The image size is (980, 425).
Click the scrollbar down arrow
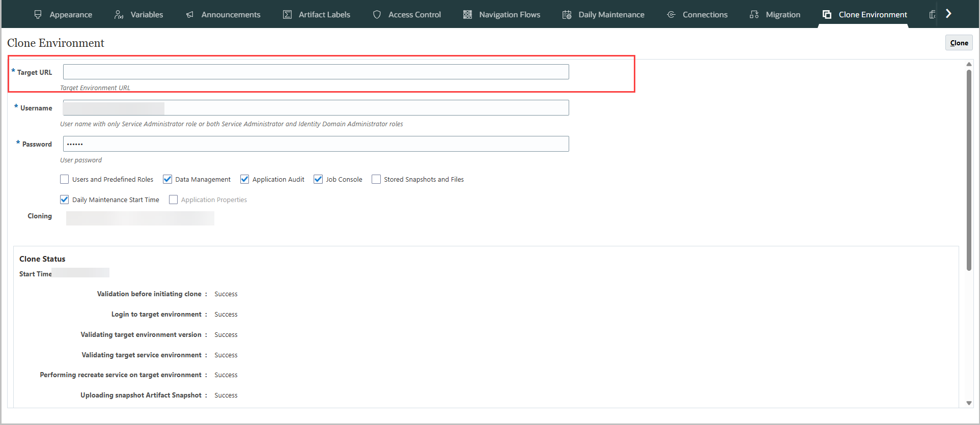pos(969,403)
